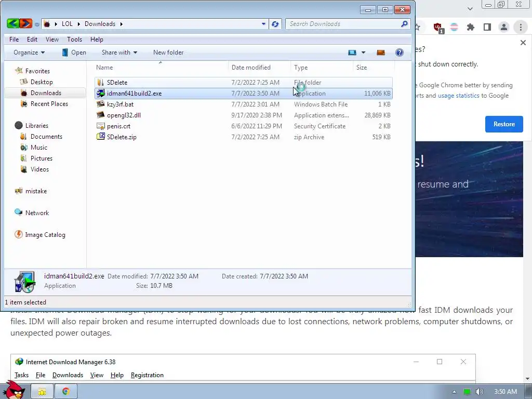
Task: Select the kzy3rf.bat file icon
Action: click(x=100, y=104)
